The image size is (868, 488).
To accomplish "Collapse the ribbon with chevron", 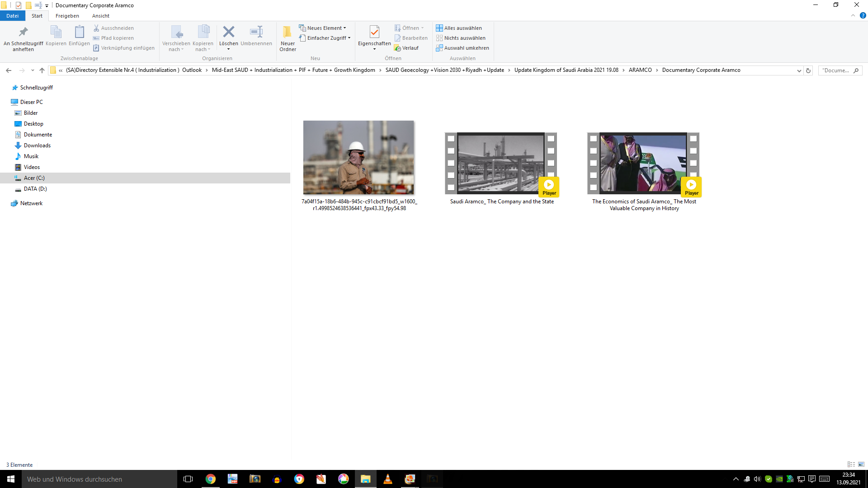I will (x=853, y=16).
